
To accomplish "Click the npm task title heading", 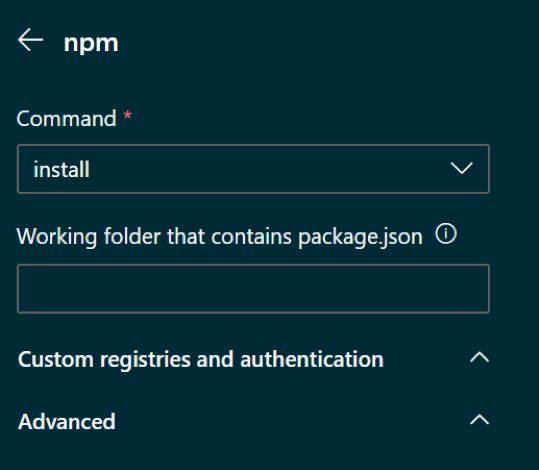I will coord(91,43).
